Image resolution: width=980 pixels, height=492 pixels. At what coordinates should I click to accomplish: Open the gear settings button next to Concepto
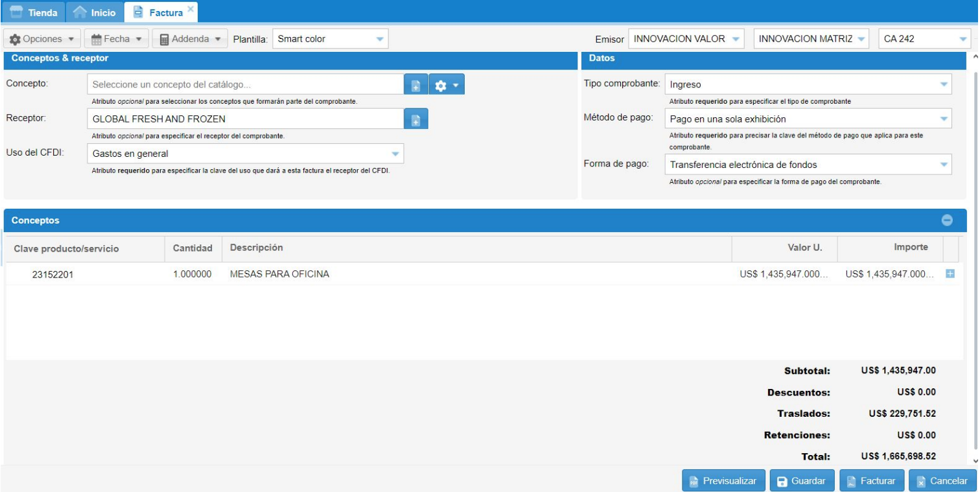pos(447,85)
